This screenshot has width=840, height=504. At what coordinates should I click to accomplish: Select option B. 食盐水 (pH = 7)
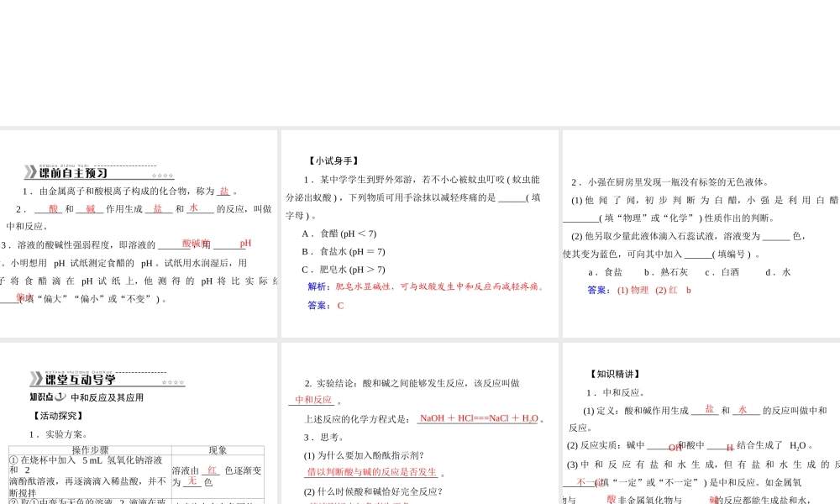[344, 251]
